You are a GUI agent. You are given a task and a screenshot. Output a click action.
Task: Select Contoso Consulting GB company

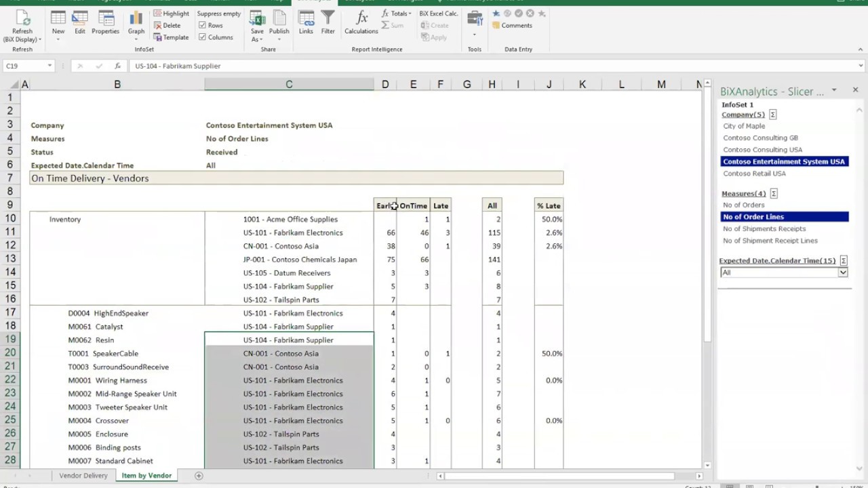(x=761, y=138)
